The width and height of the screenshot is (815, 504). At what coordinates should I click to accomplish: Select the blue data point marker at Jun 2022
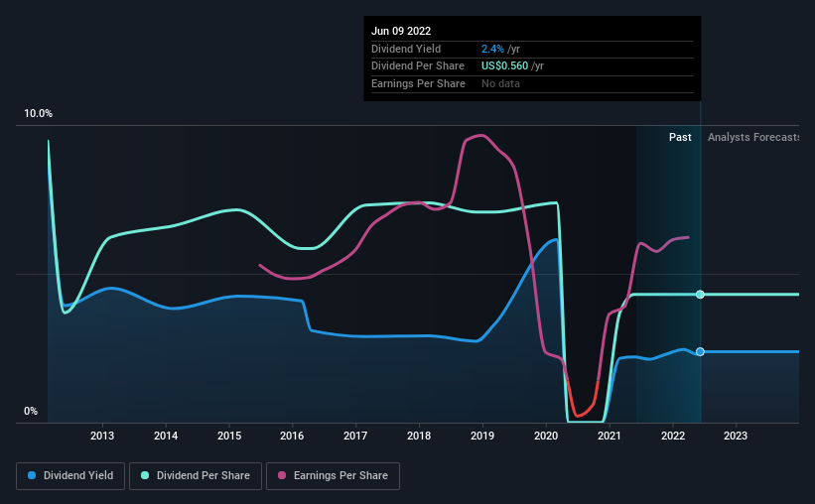700,352
